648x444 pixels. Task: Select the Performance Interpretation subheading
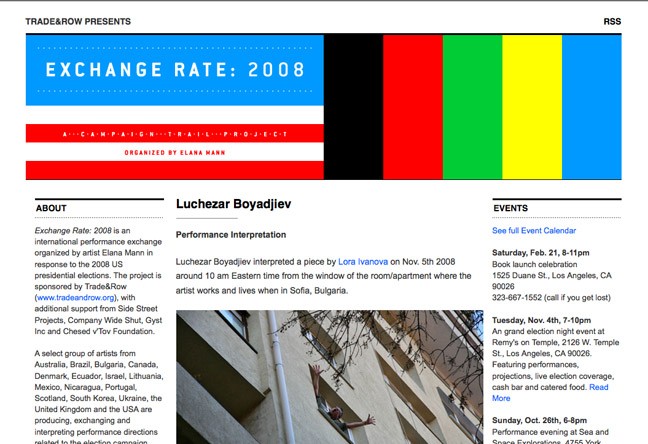[230, 235]
